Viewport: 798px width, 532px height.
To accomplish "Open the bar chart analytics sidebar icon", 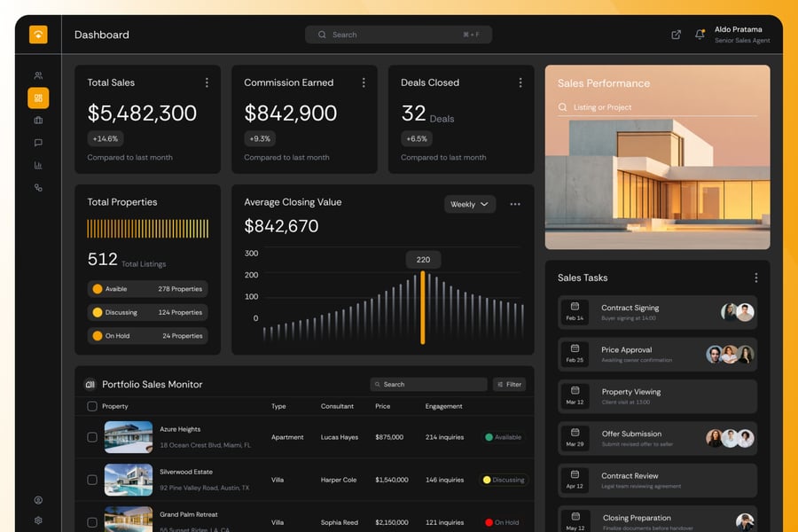I will [38, 165].
